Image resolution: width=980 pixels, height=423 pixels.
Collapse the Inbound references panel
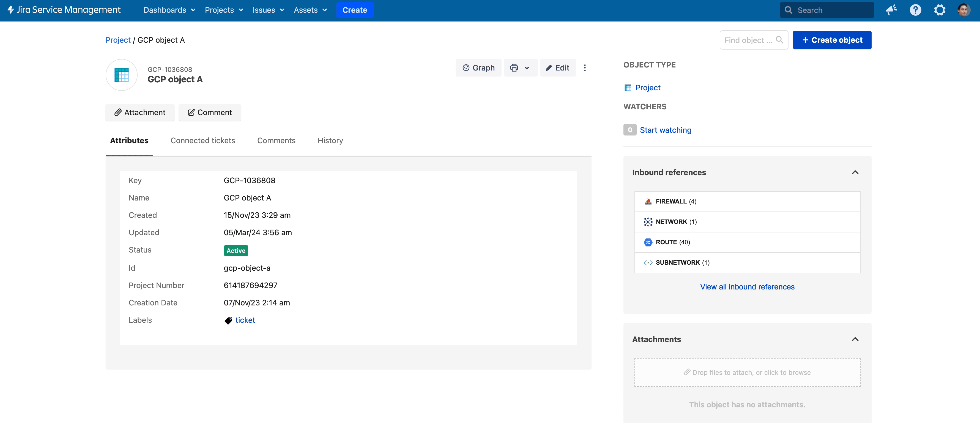(x=855, y=172)
